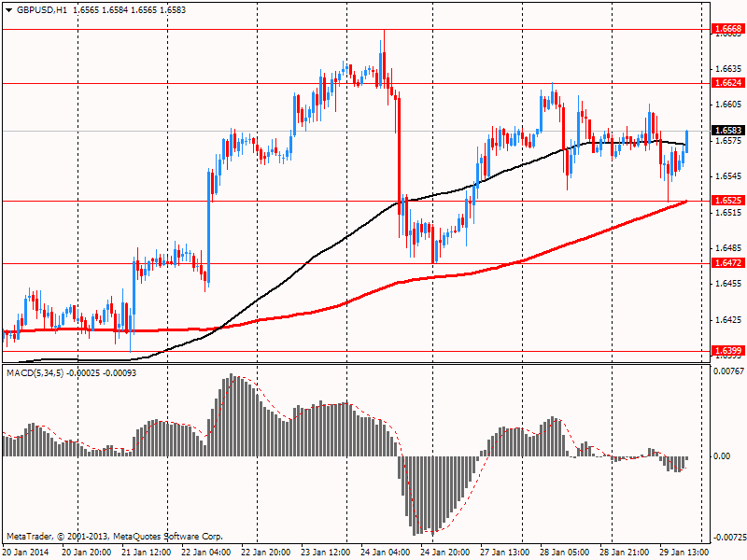Click the 1.6425 price axis value
747x560 pixels.
tap(728, 319)
